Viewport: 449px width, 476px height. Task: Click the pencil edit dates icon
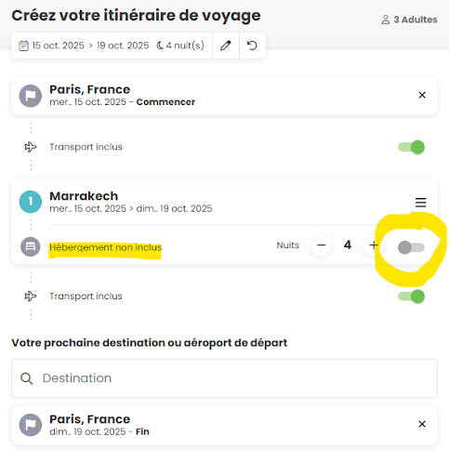(x=226, y=46)
